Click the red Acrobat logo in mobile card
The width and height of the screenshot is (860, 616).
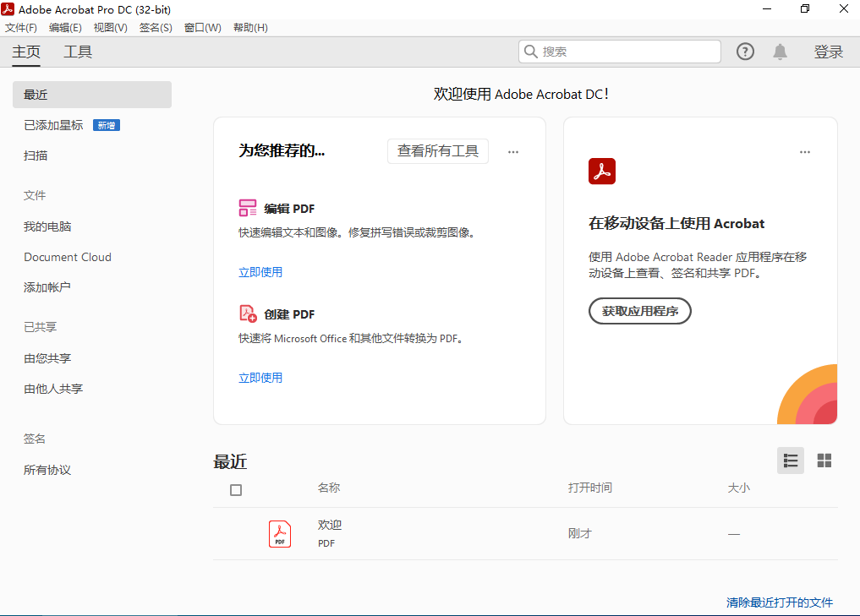point(601,172)
